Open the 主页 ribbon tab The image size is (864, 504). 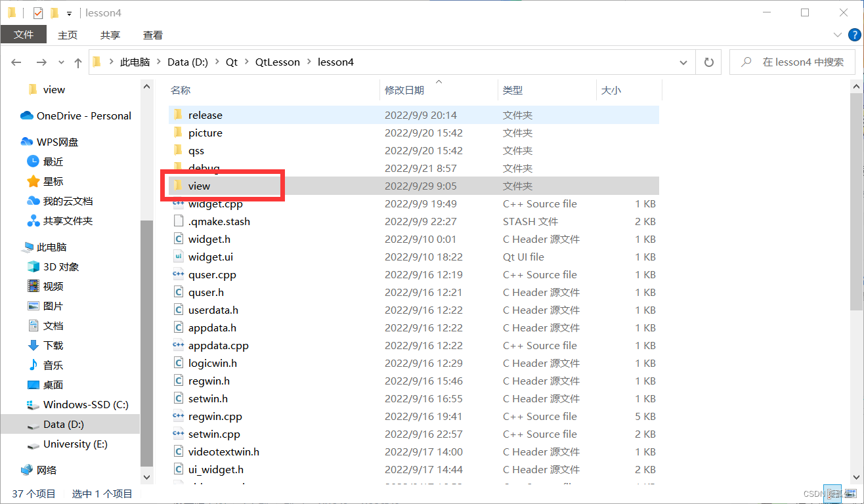pos(68,35)
